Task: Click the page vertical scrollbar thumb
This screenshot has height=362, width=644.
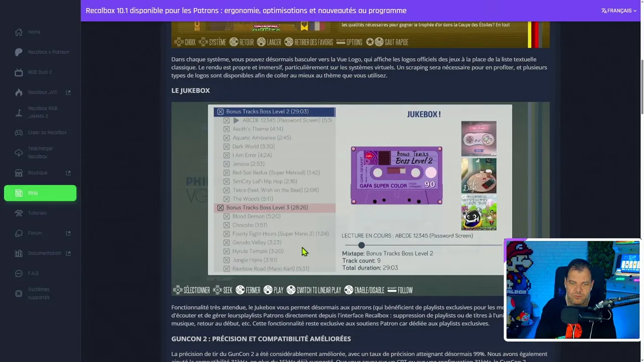Action: [x=641, y=86]
